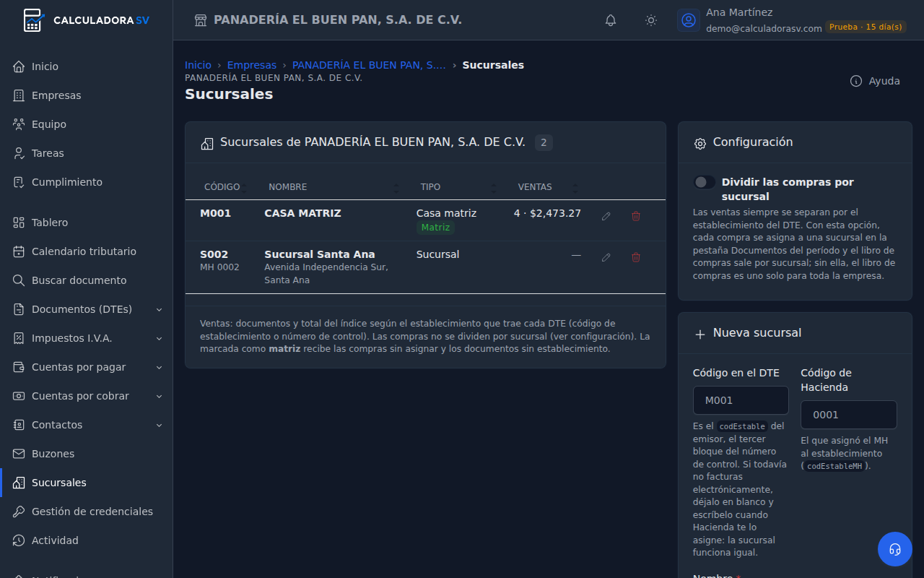Image resolution: width=924 pixels, height=578 pixels.
Task: Go to Inicio in the sidebar
Action: click(x=87, y=66)
